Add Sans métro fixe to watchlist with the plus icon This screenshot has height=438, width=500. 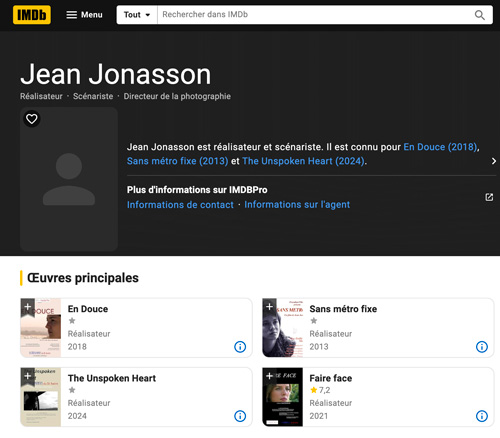269,306
